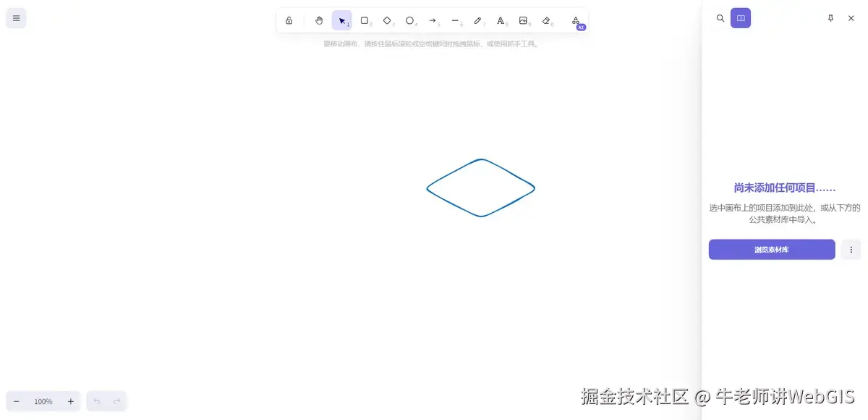Select the Text tool
868x420 pixels.
(x=501, y=20)
